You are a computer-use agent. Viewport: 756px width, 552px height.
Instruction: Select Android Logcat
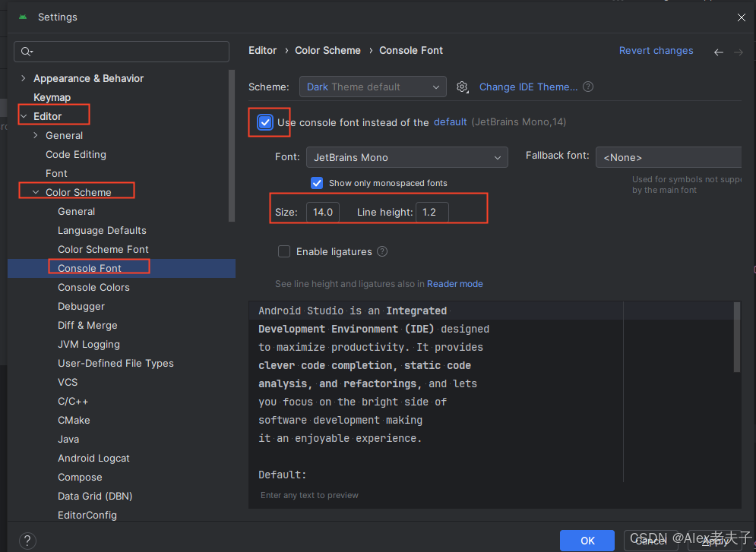pos(93,458)
